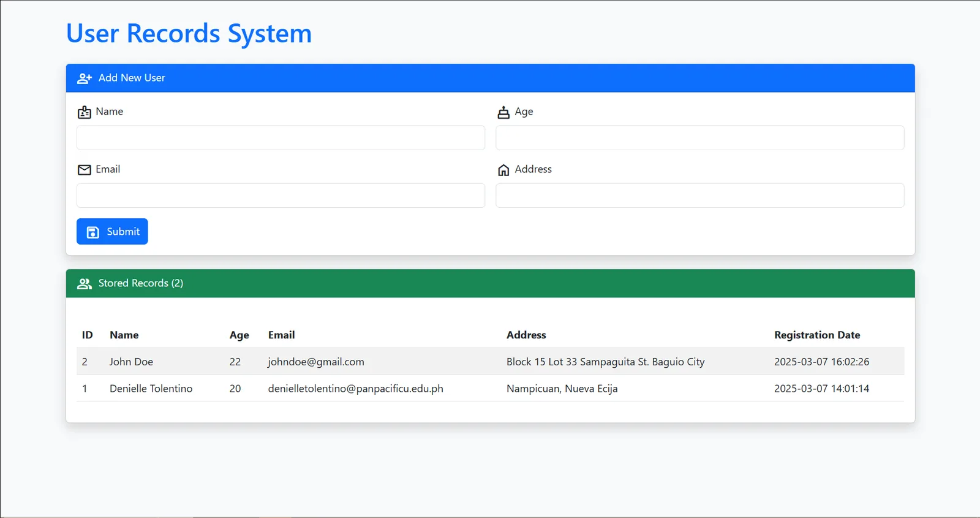Image resolution: width=980 pixels, height=518 pixels.
Task: Click the Email column header in table
Action: (282, 335)
